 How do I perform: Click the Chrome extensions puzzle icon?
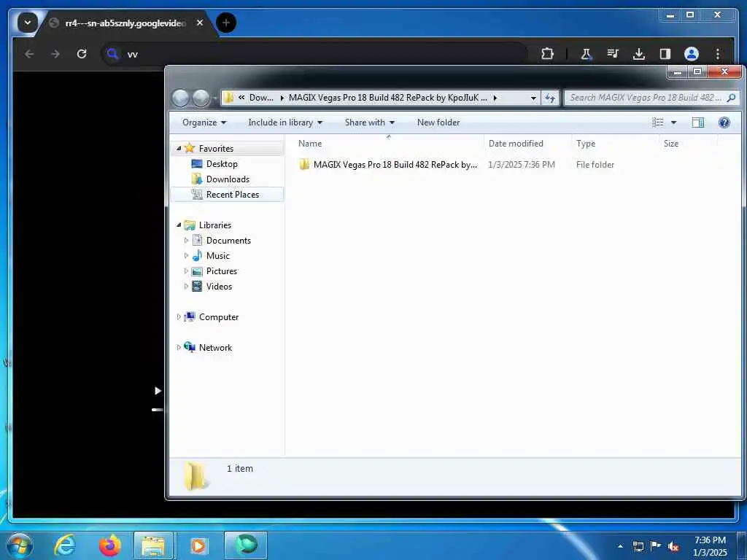[547, 54]
